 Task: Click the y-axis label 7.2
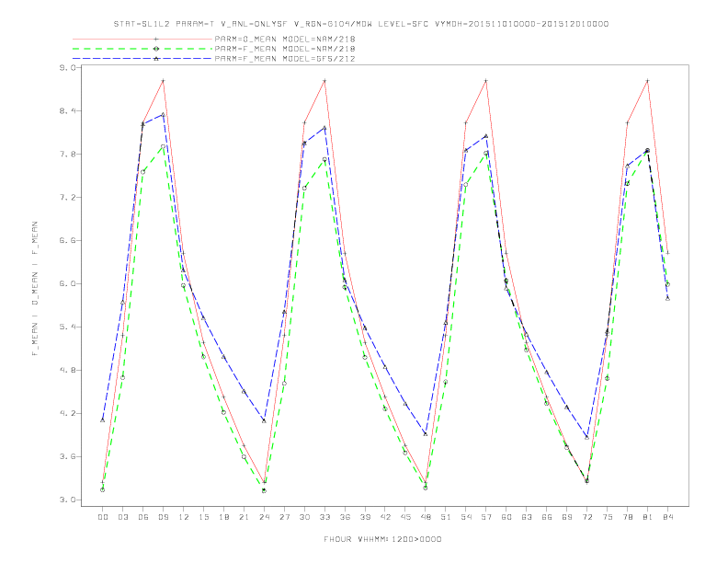(67, 198)
